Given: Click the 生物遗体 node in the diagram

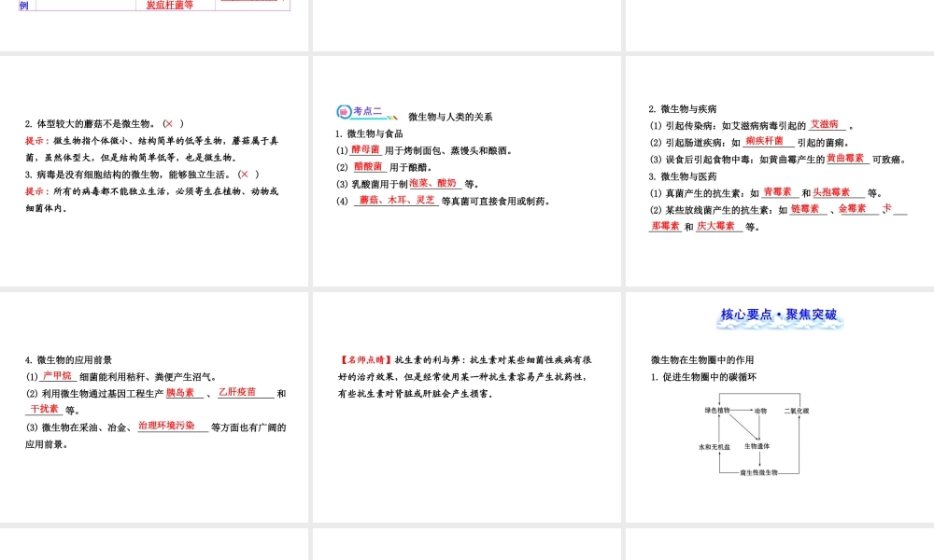Looking at the screenshot, I should 757,446.
